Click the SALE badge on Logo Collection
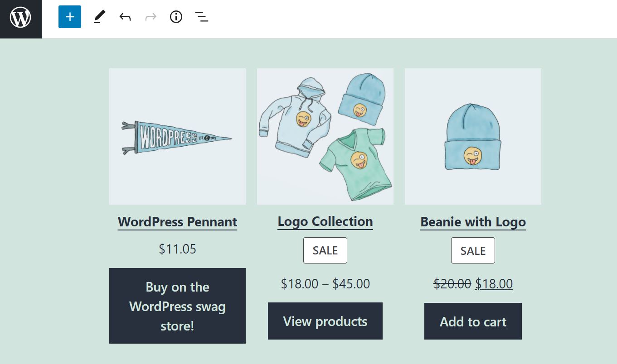The image size is (617, 364). click(325, 250)
